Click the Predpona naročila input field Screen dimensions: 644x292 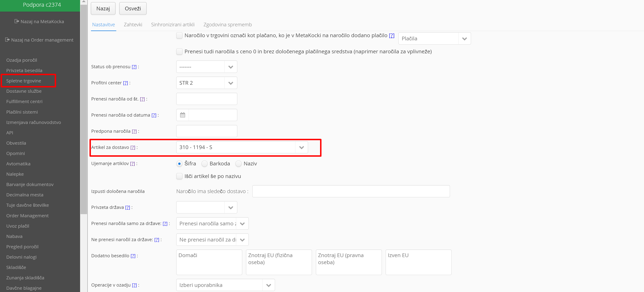tap(207, 131)
